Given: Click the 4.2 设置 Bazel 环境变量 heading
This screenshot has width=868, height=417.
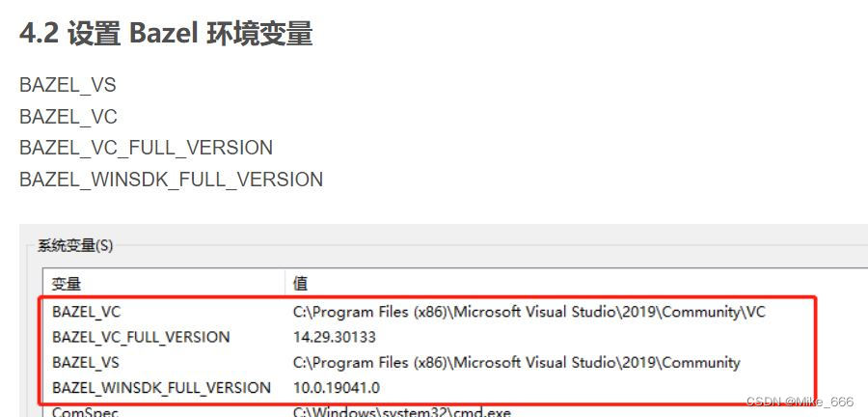Looking at the screenshot, I should (x=166, y=34).
